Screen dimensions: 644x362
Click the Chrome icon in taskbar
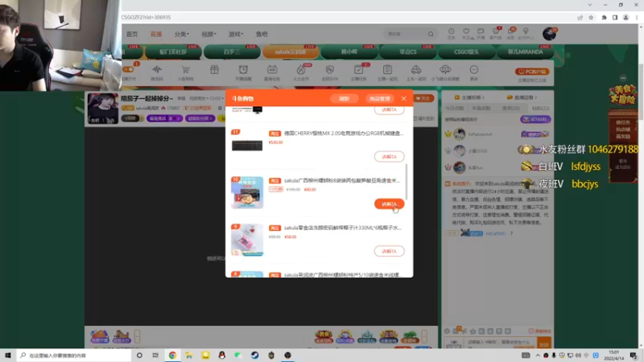[172, 355]
